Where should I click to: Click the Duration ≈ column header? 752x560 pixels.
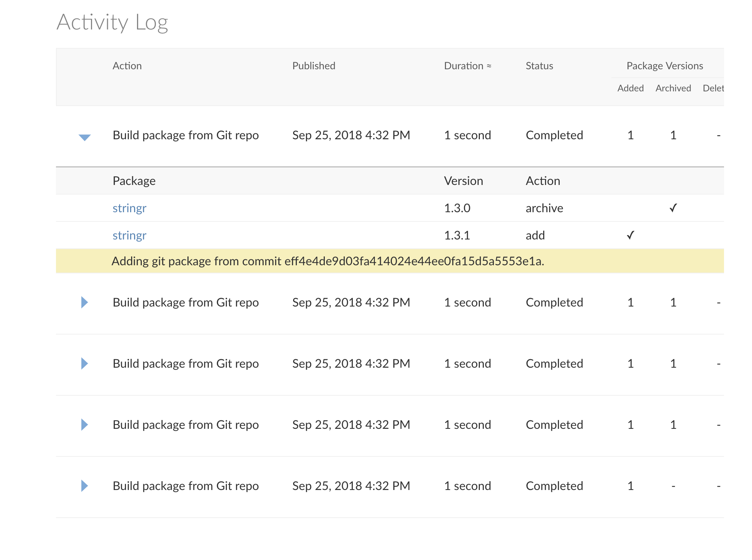point(468,66)
